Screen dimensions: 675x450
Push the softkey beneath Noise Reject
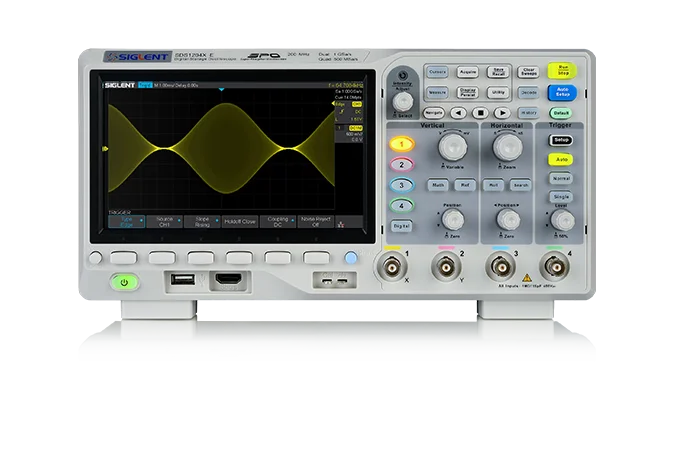(x=316, y=258)
